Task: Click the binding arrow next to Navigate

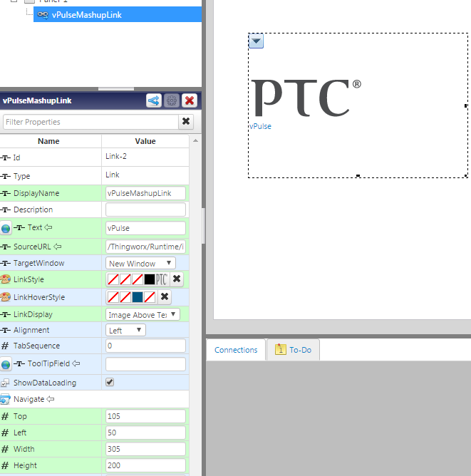Action: (51, 399)
